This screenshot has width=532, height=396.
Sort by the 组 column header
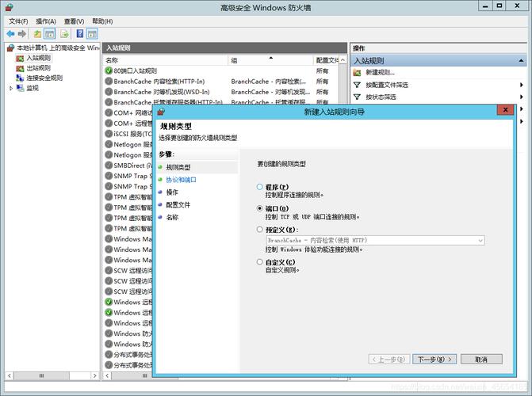pos(270,60)
